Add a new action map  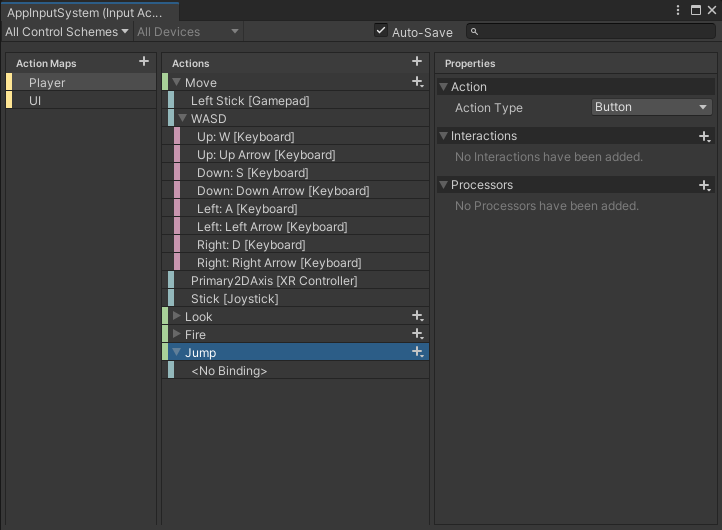pyautogui.click(x=144, y=62)
